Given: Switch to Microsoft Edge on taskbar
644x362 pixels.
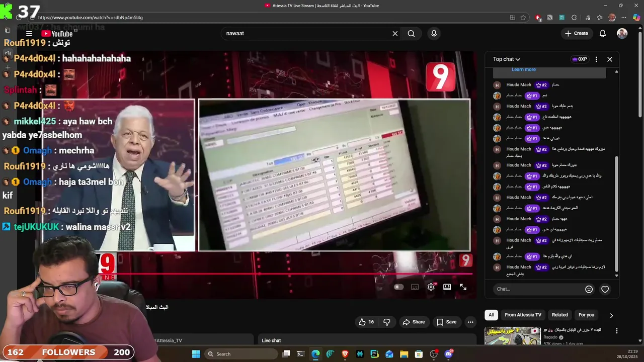Looking at the screenshot, I should click(x=315, y=354).
